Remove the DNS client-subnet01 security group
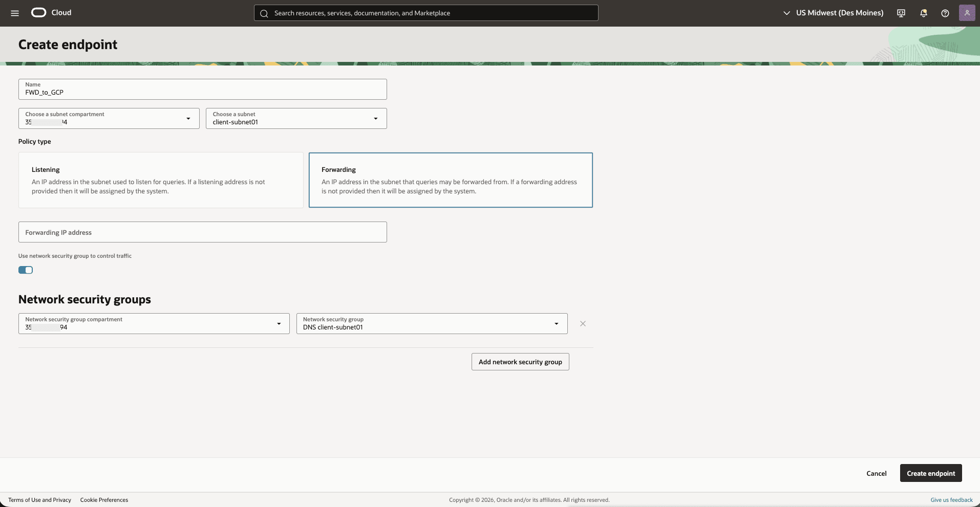The image size is (980, 507). (582, 323)
